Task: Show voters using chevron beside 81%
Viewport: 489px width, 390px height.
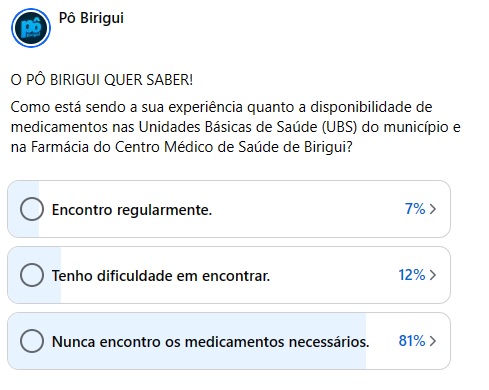Action: tap(433, 341)
